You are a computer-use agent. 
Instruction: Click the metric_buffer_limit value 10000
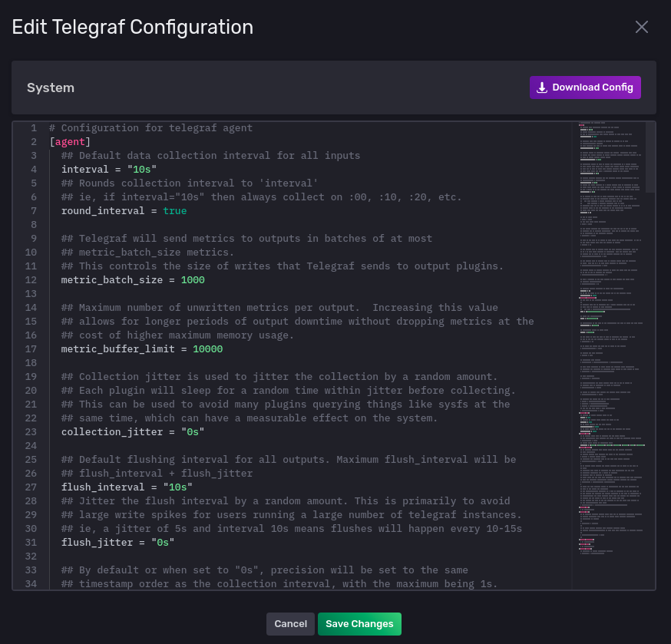tap(207, 349)
